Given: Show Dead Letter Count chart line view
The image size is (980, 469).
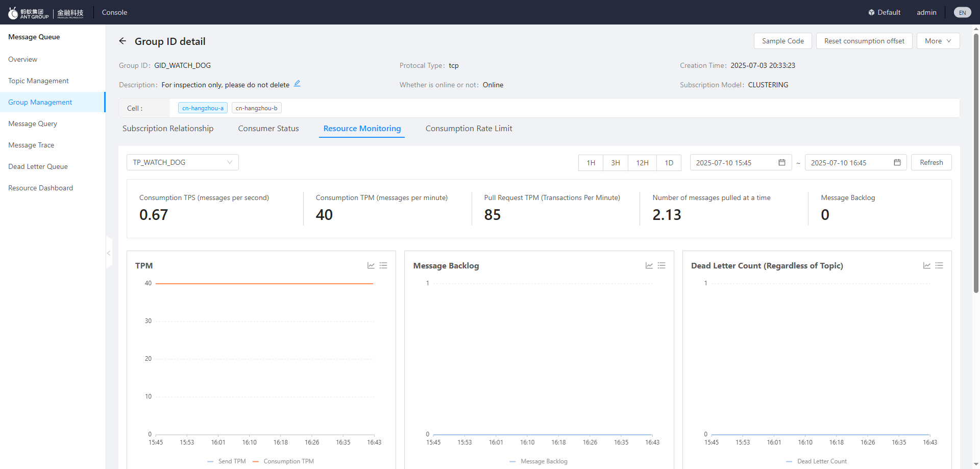Looking at the screenshot, I should 927,265.
